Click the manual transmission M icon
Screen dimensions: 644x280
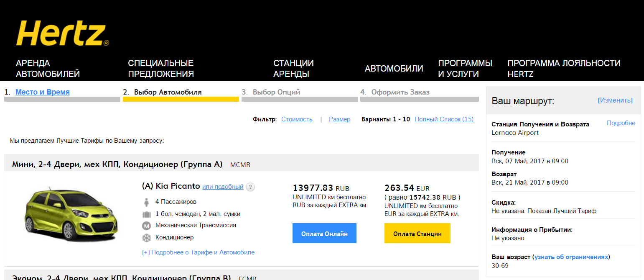coord(146,226)
